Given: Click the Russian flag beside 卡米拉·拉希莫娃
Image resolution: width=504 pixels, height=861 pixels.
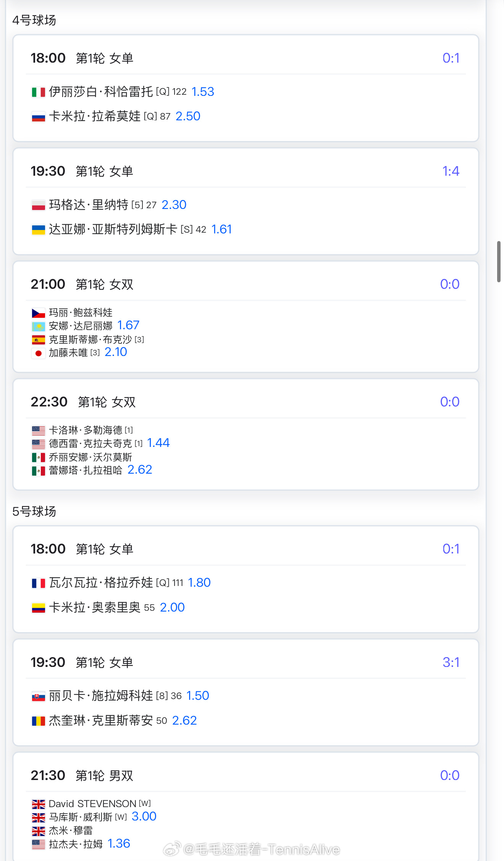Looking at the screenshot, I should [38, 117].
